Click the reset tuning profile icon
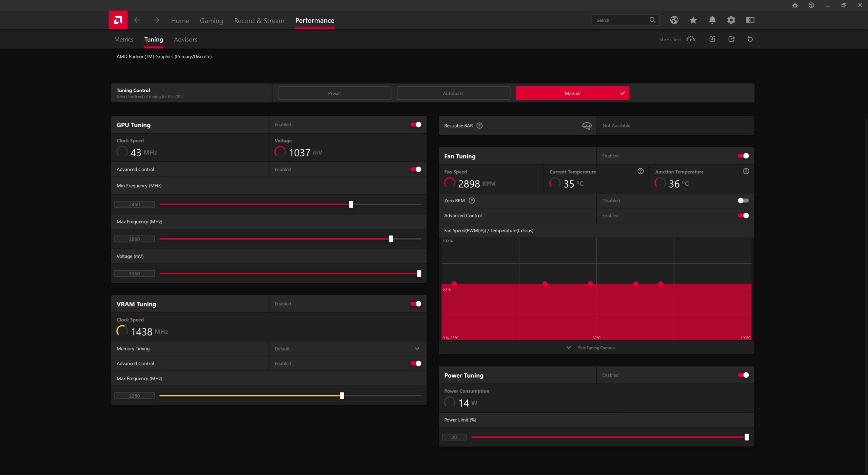 (750, 39)
